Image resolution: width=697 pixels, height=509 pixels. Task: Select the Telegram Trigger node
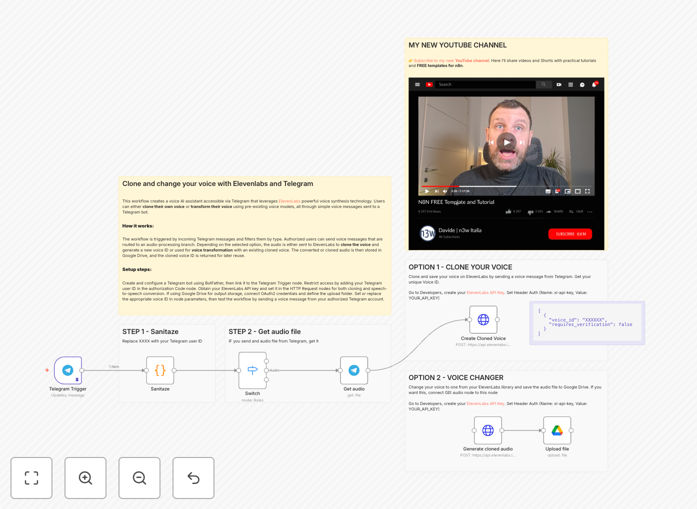pos(68,370)
